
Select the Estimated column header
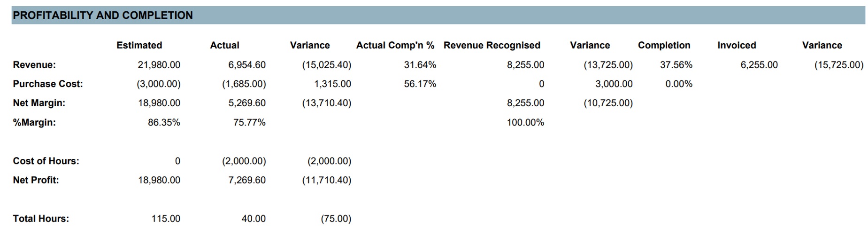[x=139, y=45]
